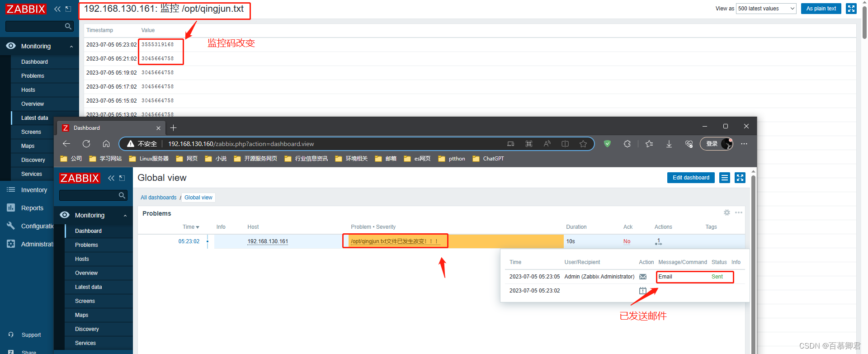Image resolution: width=868 pixels, height=354 pixels.
Task: Click the /opt/qingjun.txt problem name link
Action: pos(395,241)
